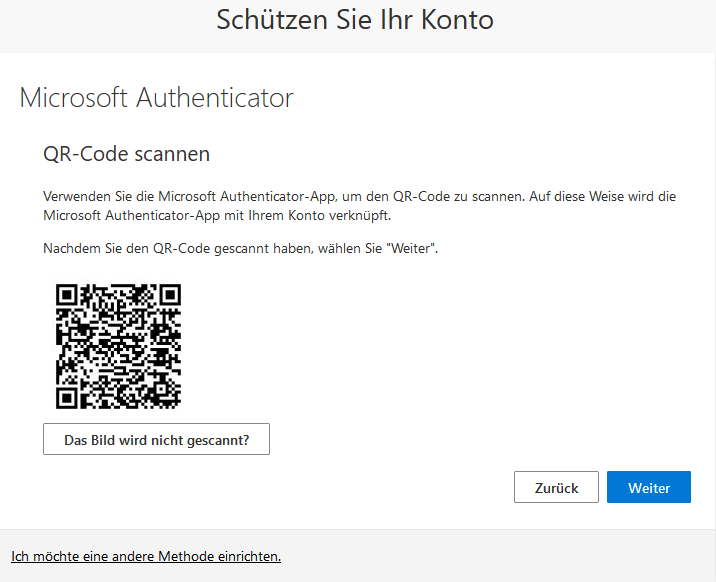Image resolution: width=716 pixels, height=582 pixels.
Task: Click the blue Weiter button
Action: 648,487
